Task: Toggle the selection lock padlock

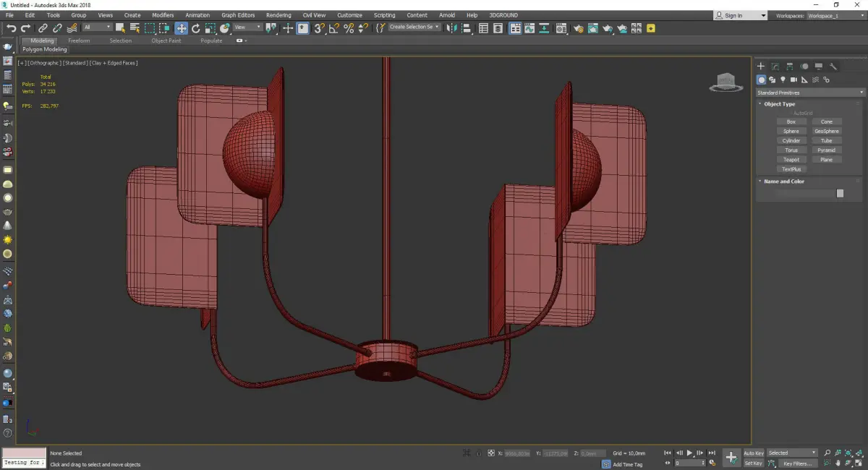Action: click(478, 453)
